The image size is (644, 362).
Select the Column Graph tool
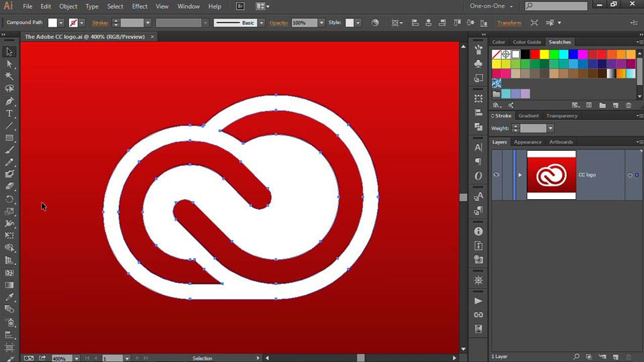click(x=9, y=335)
